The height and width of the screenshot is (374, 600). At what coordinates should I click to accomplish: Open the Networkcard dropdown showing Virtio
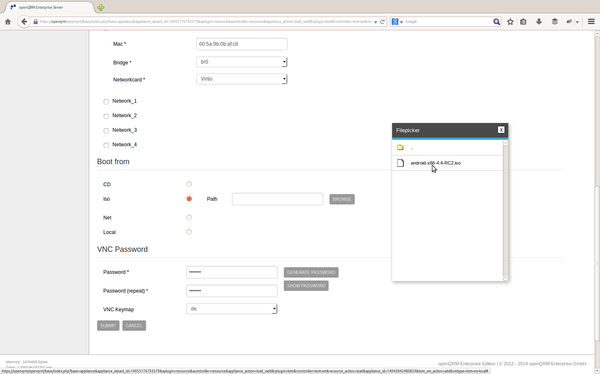[242, 79]
